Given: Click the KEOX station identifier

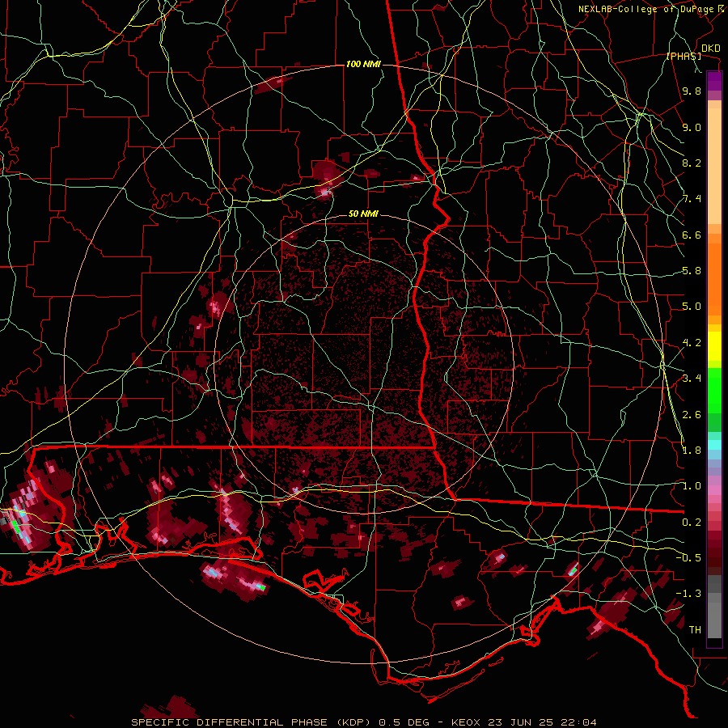Looking at the screenshot, I should pos(466,722).
